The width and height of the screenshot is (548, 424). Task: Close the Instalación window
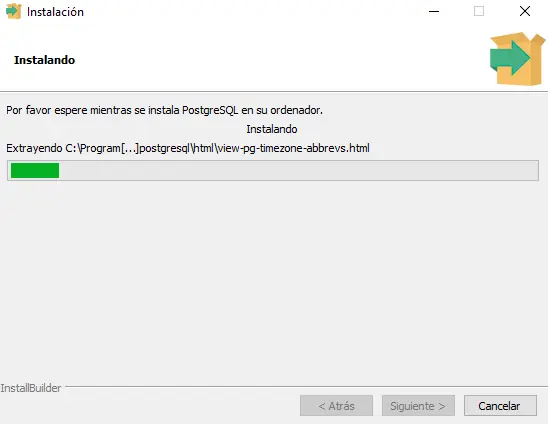click(x=525, y=12)
